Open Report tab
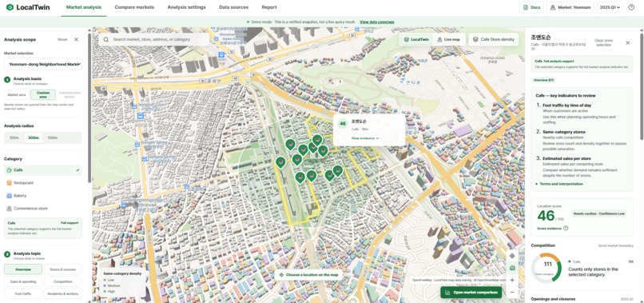 (269, 7)
